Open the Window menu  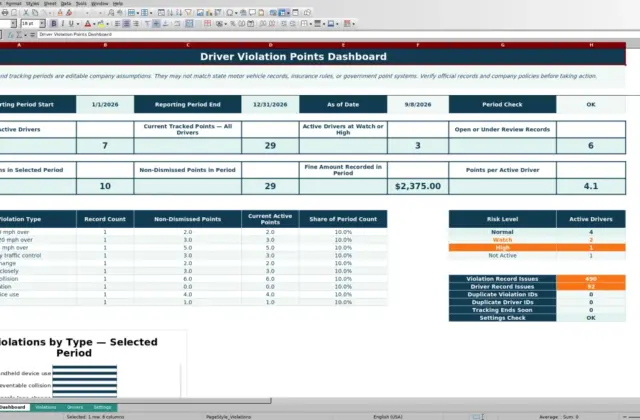tap(100, 3)
